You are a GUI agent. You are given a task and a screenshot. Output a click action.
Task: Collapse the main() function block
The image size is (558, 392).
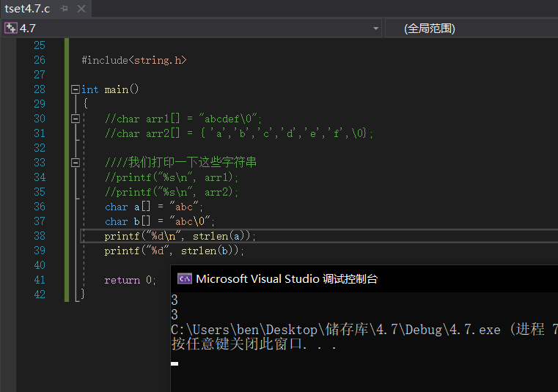(75, 89)
